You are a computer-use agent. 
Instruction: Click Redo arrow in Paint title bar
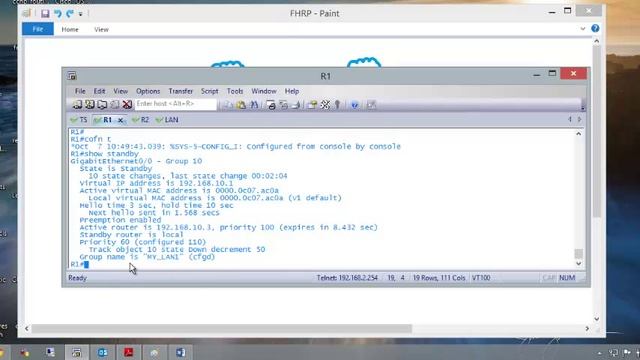click(x=70, y=13)
